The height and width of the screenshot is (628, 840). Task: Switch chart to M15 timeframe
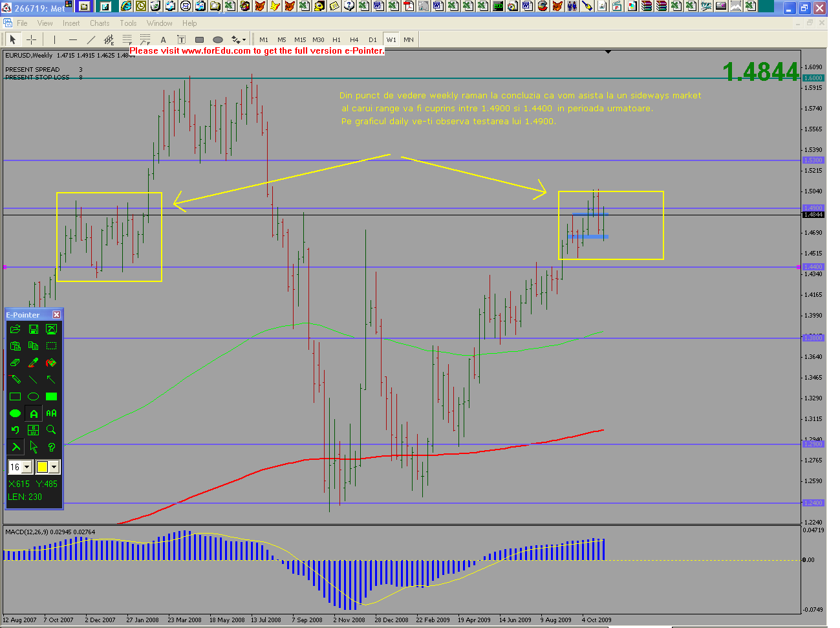[300, 39]
